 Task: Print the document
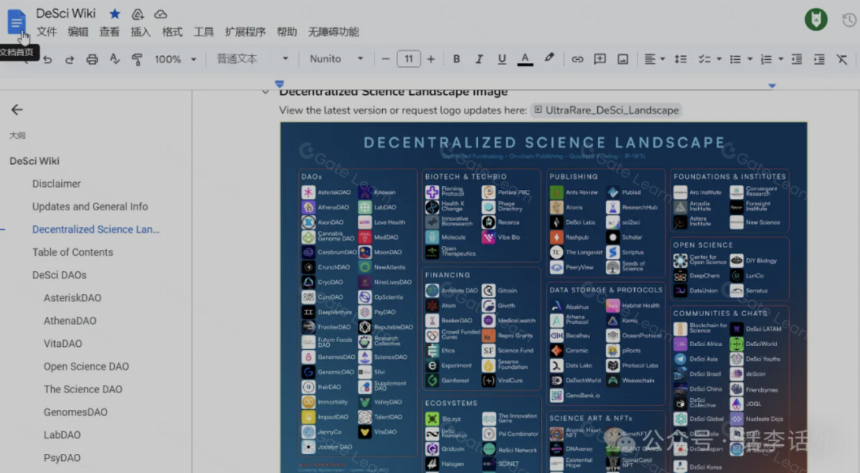pos(92,59)
